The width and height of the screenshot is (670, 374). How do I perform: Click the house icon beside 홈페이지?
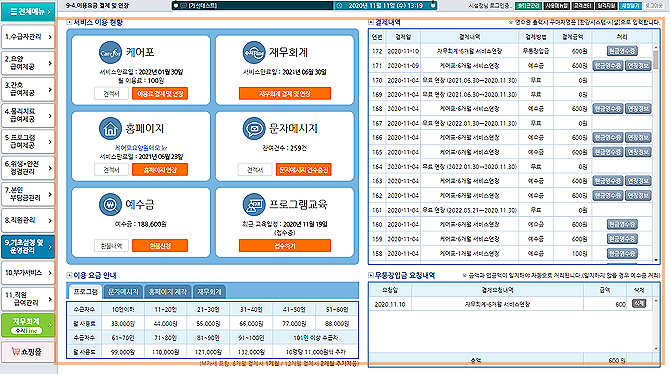pyautogui.click(x=110, y=129)
